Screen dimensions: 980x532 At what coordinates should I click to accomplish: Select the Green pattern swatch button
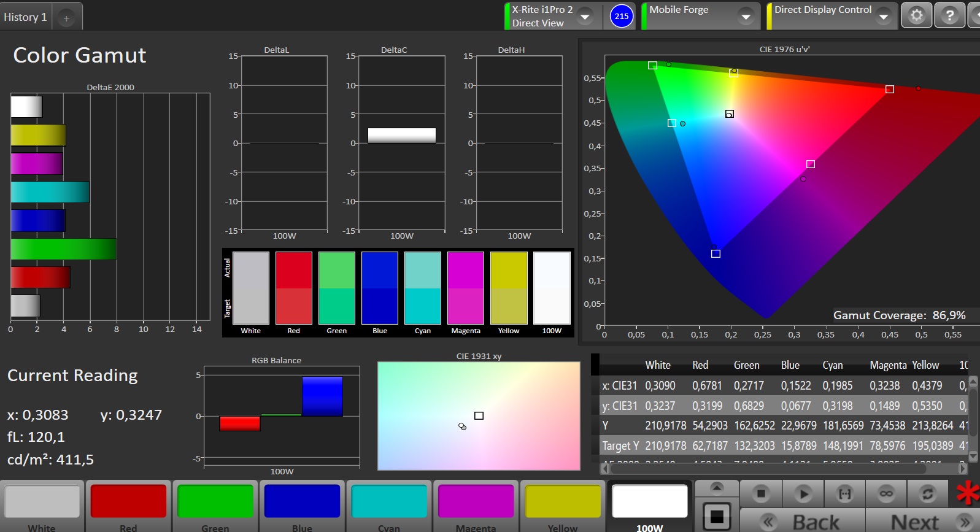(215, 507)
